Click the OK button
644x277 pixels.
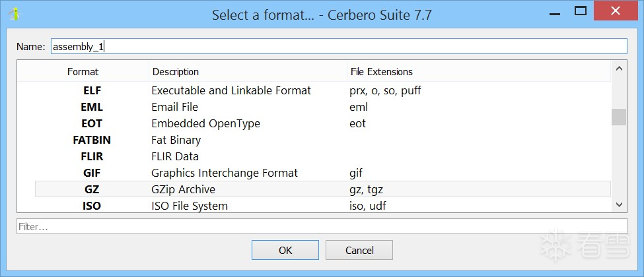[285, 250]
